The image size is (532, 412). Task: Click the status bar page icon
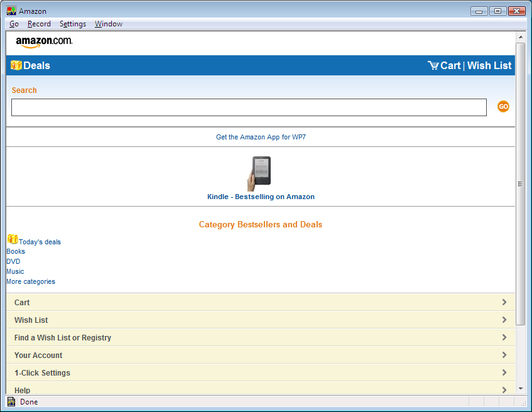tap(11, 401)
